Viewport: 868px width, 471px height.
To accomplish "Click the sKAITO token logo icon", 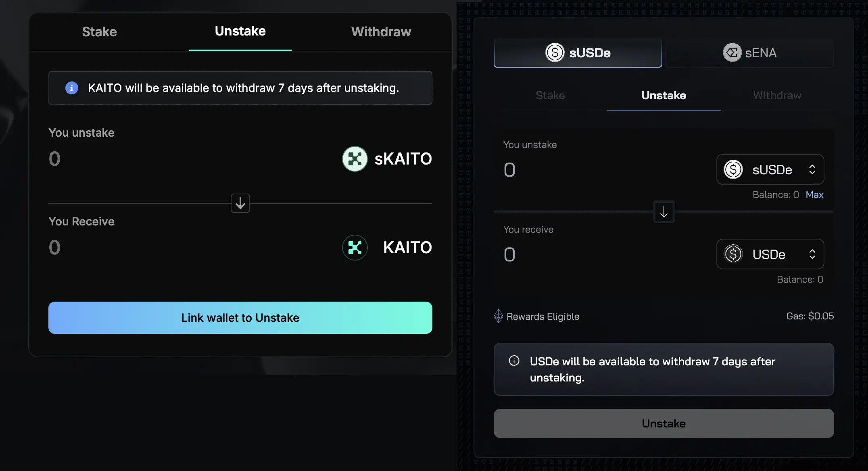I will [x=355, y=159].
